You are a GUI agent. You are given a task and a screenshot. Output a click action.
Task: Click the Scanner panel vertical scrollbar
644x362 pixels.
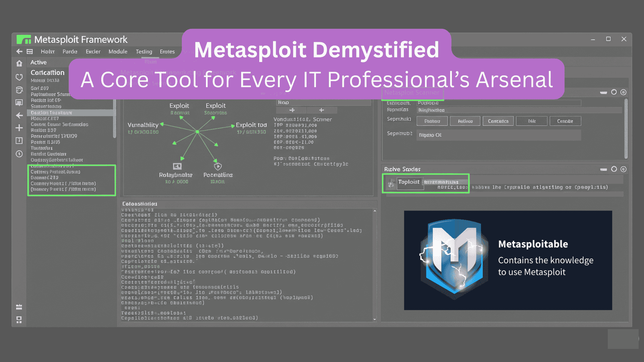pos(626,128)
